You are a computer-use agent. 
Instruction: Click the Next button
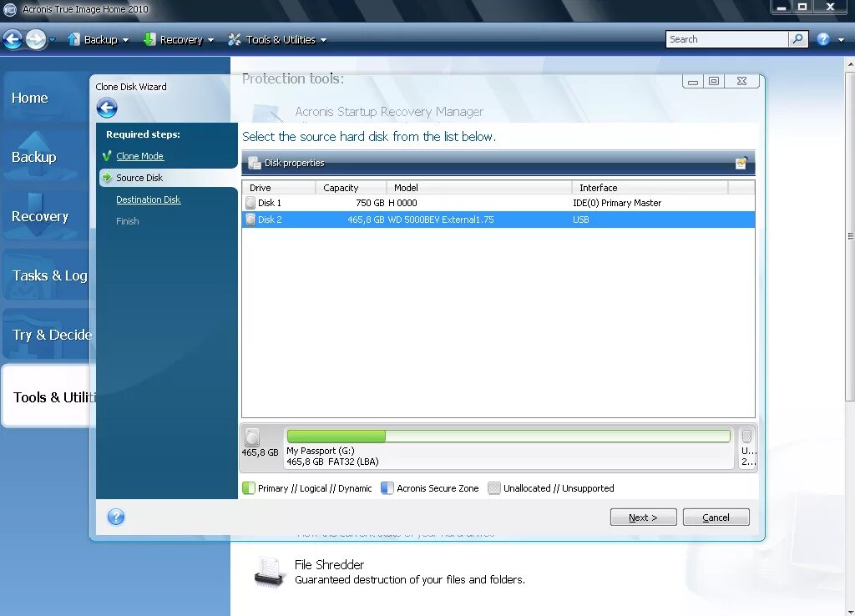[x=644, y=518]
